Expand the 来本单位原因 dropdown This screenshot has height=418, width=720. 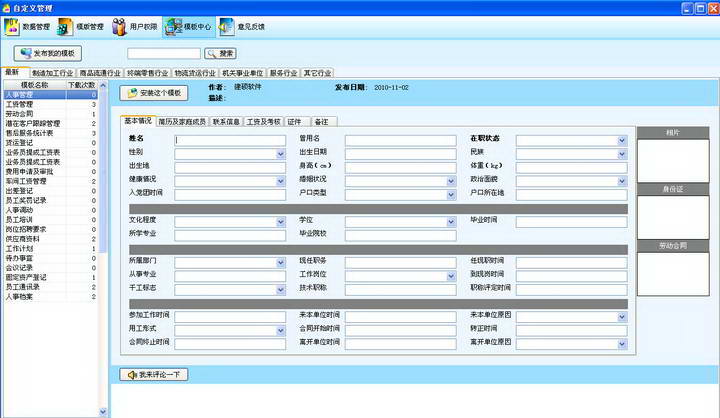click(622, 317)
